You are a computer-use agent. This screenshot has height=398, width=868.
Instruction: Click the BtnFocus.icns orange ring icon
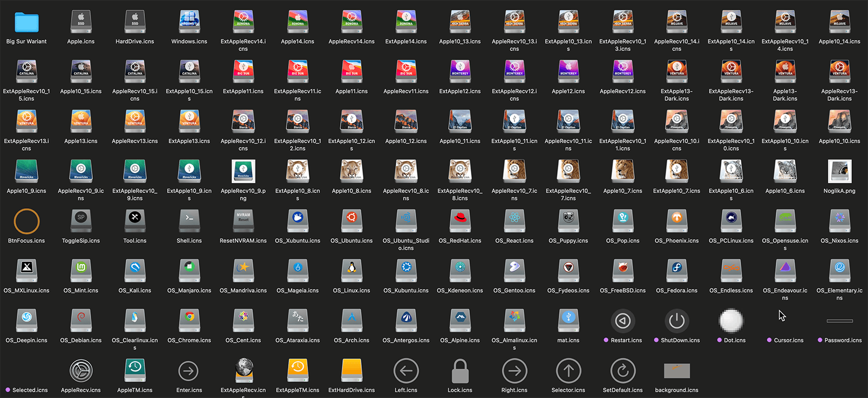tap(27, 221)
